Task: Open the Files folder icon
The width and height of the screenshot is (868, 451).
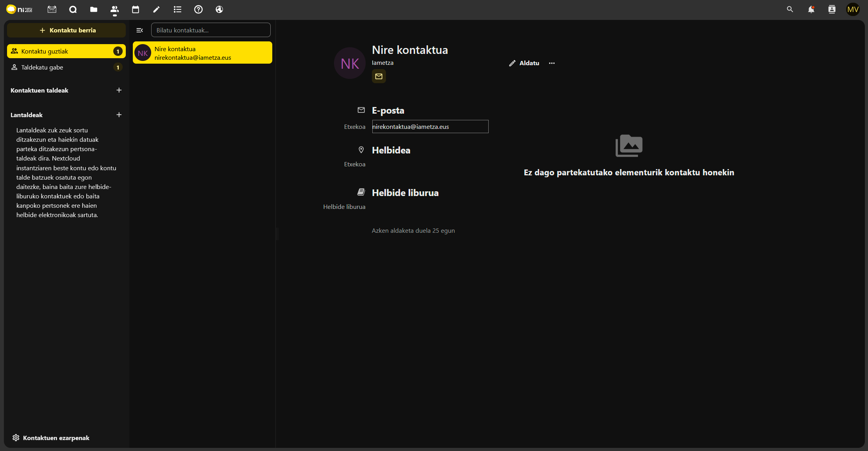Action: [94, 9]
